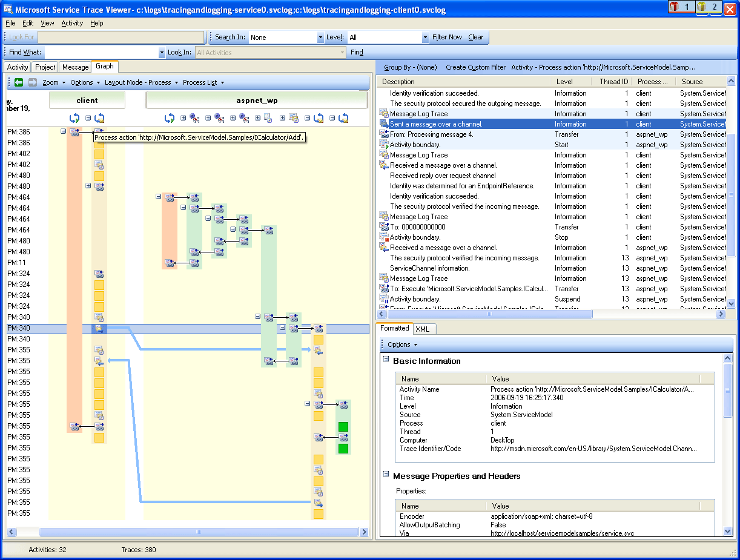Click the green back navigation arrow in graph toolbar
740x560 pixels.
click(x=19, y=84)
